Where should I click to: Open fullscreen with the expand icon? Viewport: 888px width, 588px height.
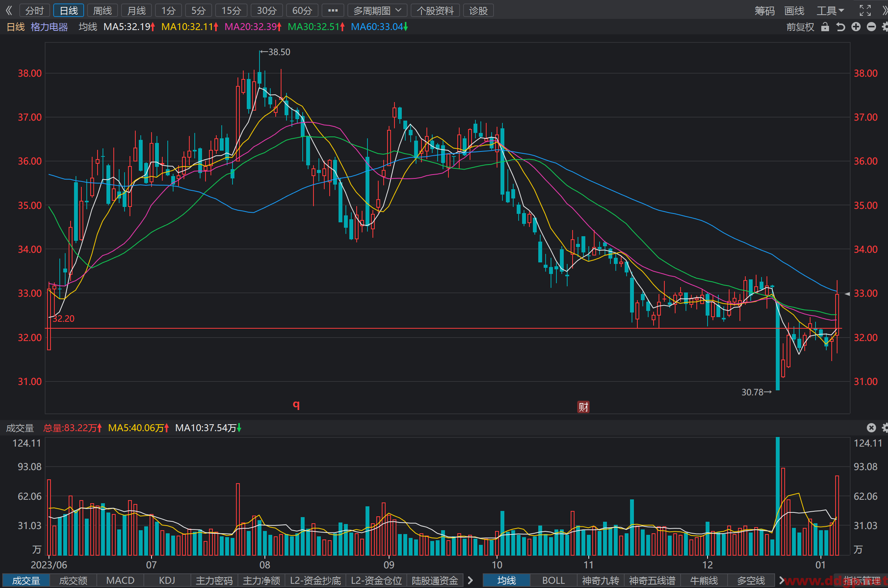tap(865, 10)
